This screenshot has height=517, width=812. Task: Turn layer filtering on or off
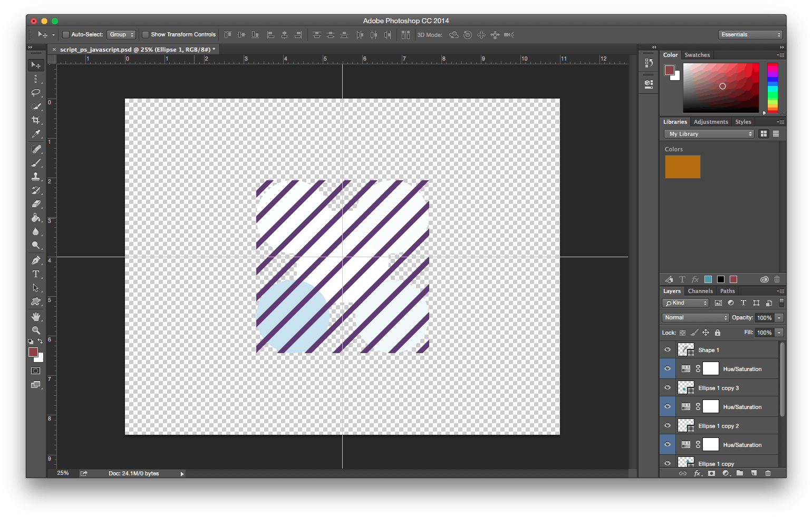click(x=781, y=303)
